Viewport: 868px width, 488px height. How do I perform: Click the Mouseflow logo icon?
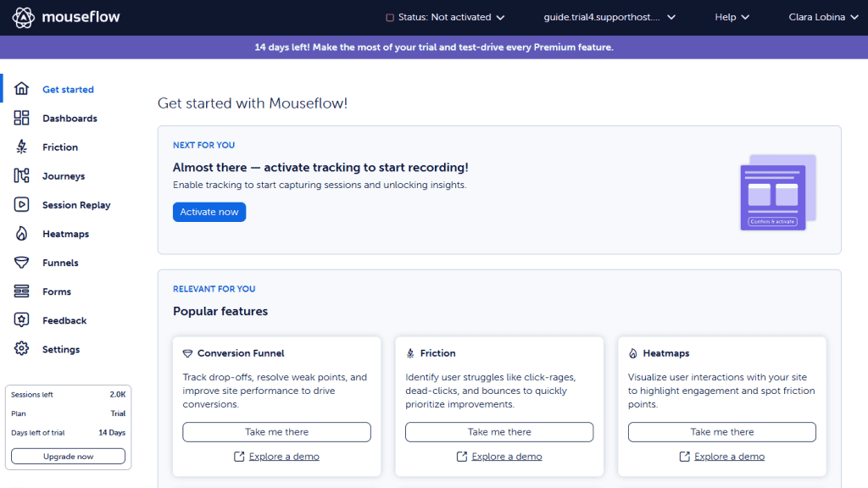pyautogui.click(x=23, y=18)
